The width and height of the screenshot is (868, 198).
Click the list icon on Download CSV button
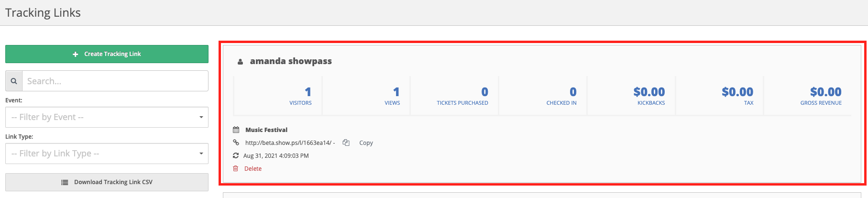click(x=65, y=182)
